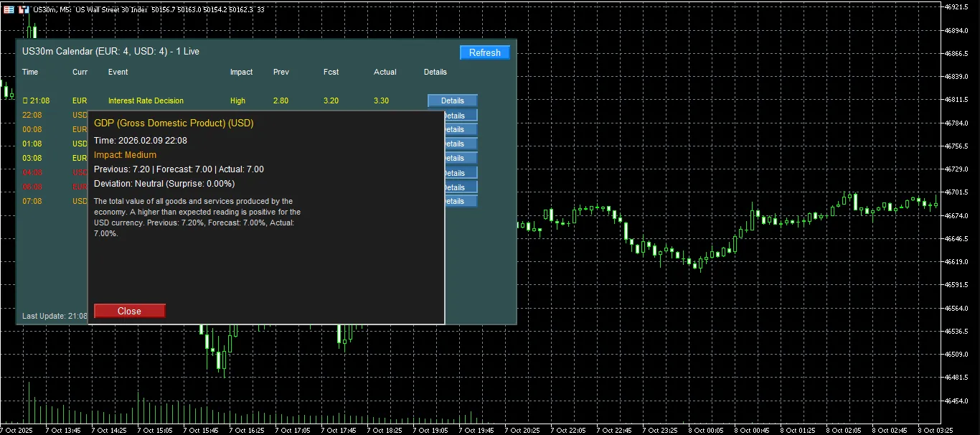This screenshot has height=435, width=980.
Task: Click the Actual column header
Action: [x=385, y=72]
